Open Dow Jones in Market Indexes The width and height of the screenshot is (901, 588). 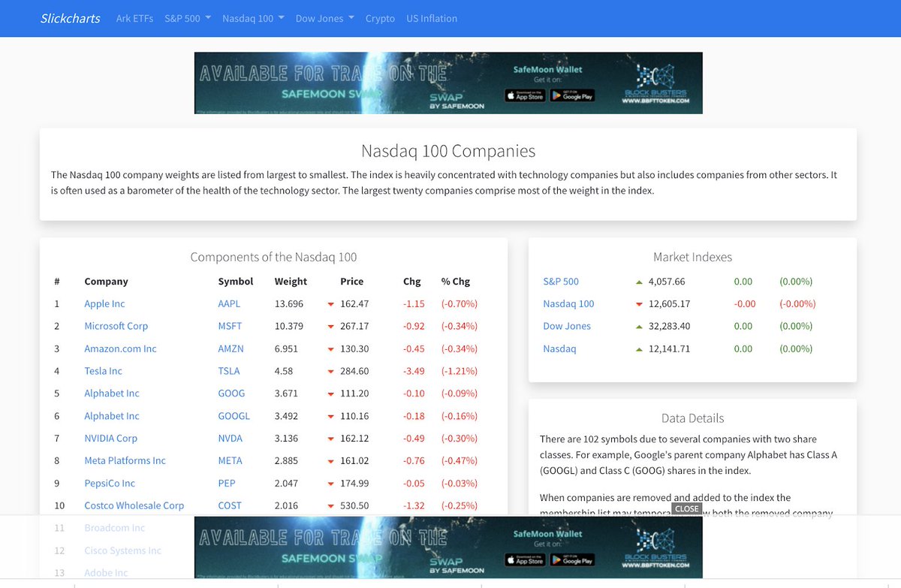[567, 326]
